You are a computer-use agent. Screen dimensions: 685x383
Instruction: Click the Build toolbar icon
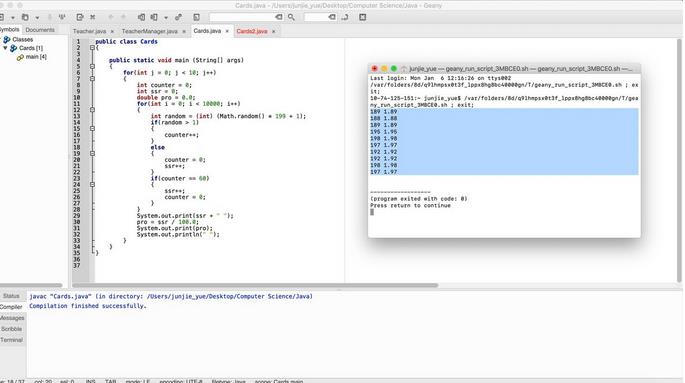pyautogui.click(x=154, y=17)
